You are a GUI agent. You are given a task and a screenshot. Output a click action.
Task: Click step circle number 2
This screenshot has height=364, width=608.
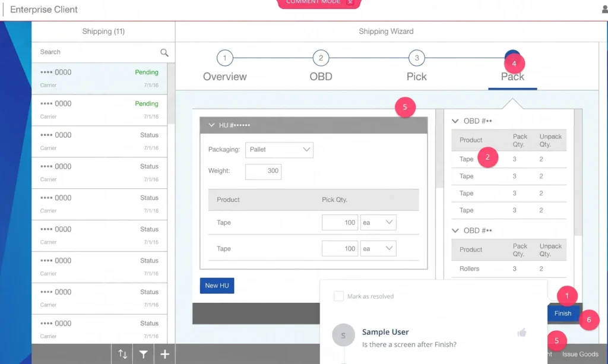[x=321, y=58]
